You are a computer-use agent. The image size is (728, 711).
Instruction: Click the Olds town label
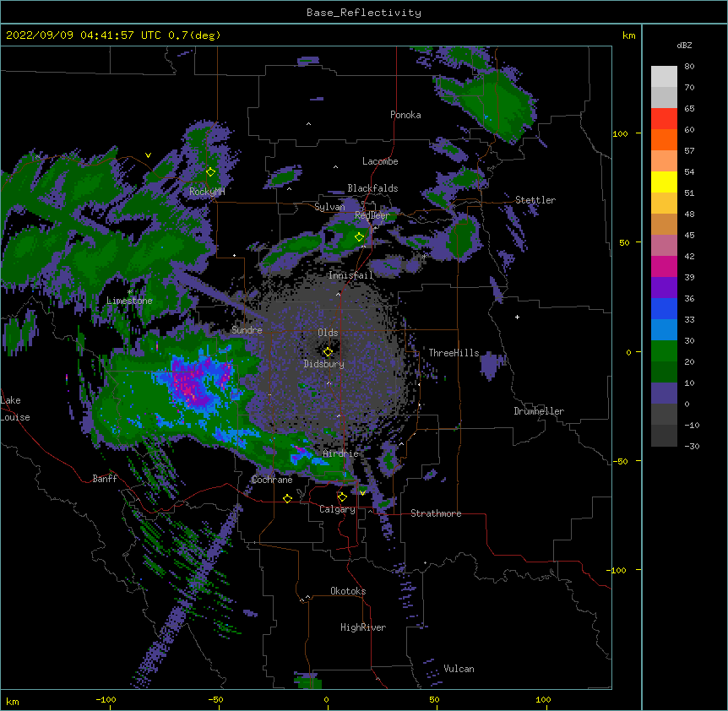pyautogui.click(x=328, y=333)
